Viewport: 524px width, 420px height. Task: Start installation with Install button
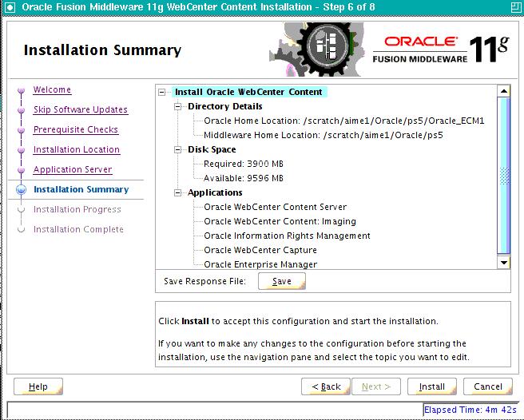pos(432,386)
